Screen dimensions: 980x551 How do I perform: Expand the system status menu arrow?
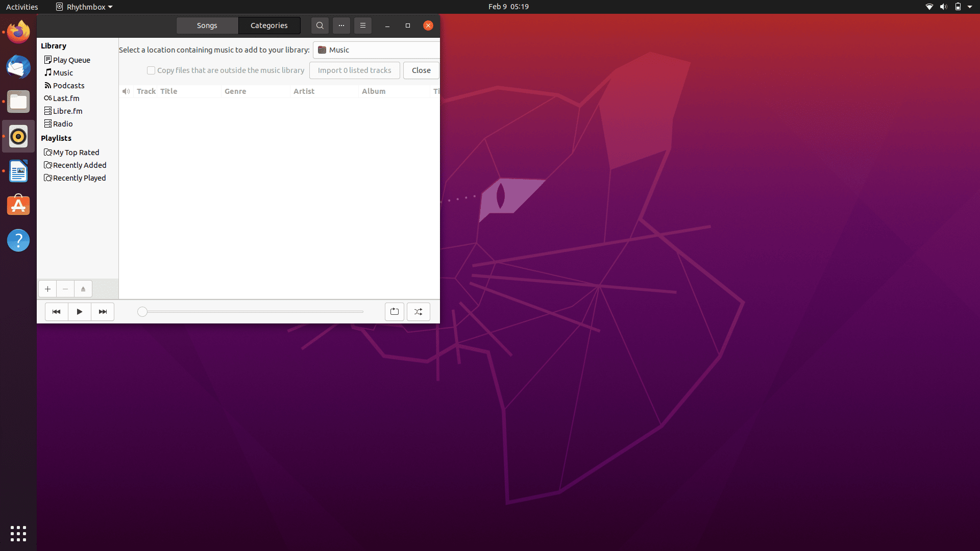(970, 7)
